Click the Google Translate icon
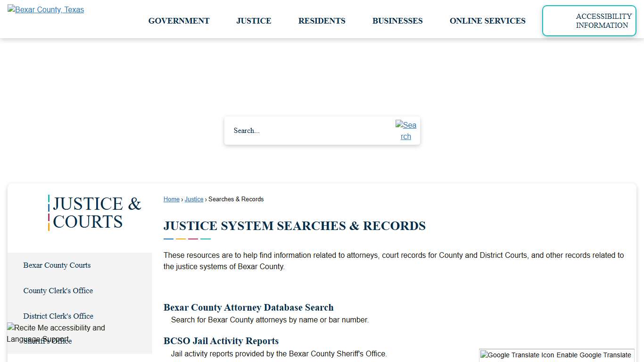644x362 pixels. [517, 355]
